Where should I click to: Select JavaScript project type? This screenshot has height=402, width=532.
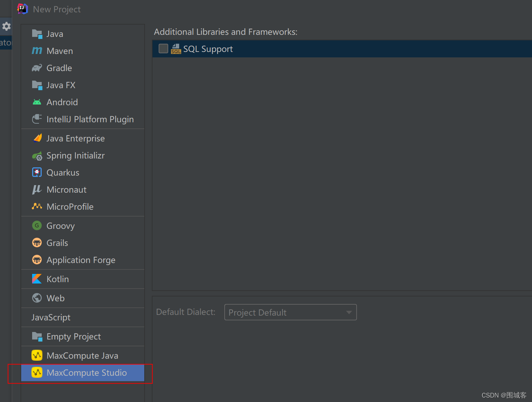coord(83,317)
